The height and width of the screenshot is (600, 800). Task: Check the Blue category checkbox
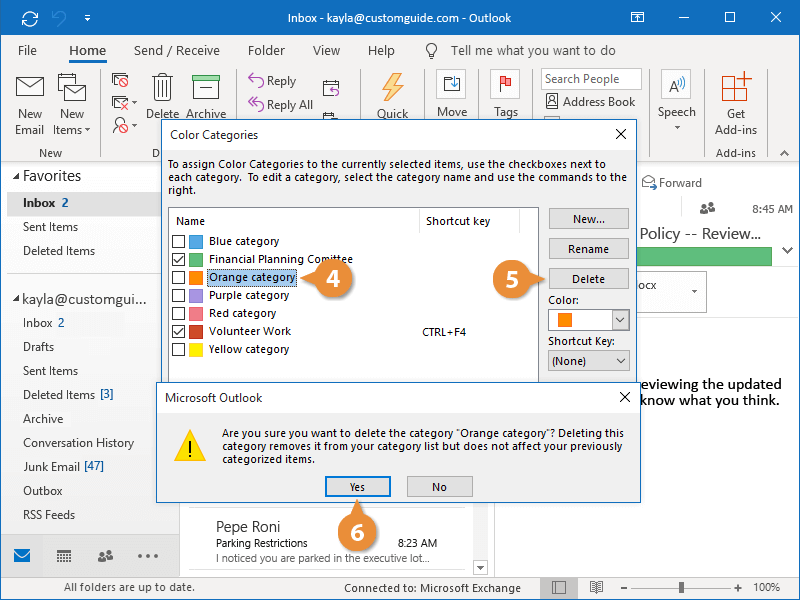179,241
